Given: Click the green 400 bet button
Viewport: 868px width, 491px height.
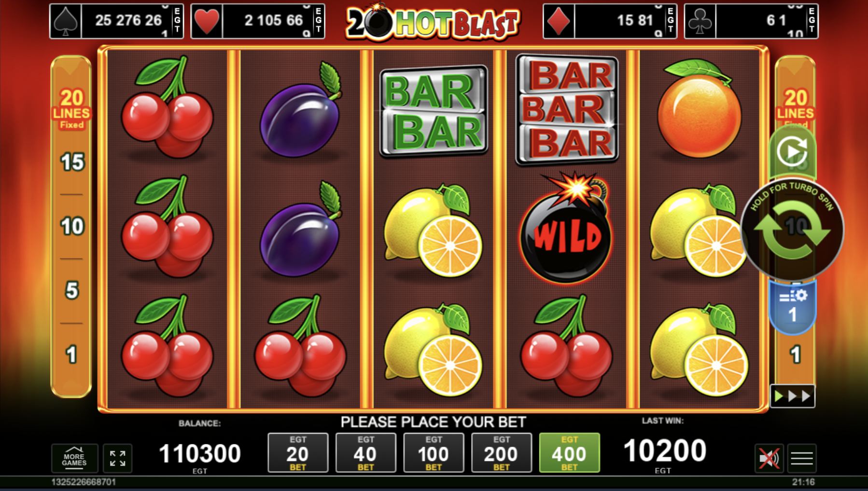Looking at the screenshot, I should [x=570, y=453].
